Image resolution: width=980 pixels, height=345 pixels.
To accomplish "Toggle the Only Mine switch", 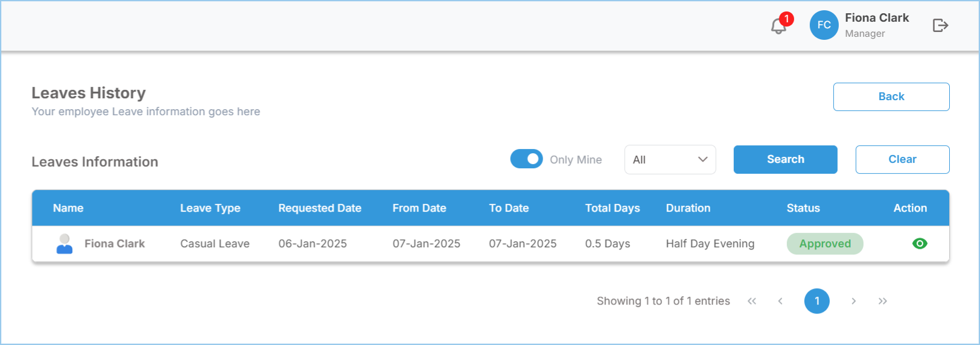I will [x=526, y=159].
